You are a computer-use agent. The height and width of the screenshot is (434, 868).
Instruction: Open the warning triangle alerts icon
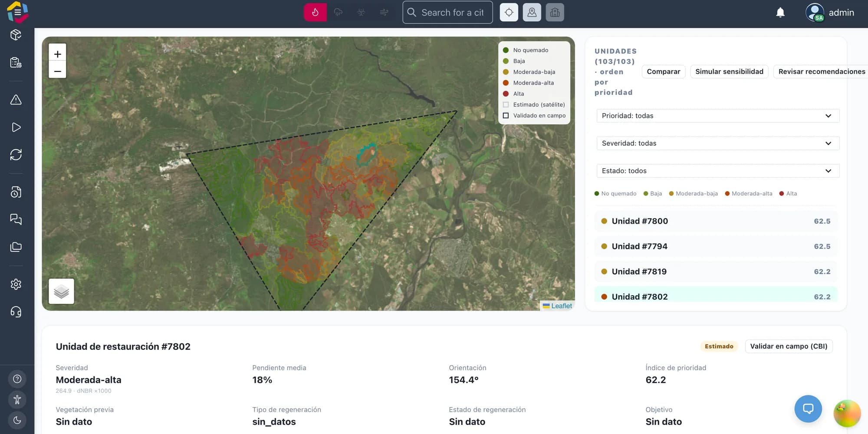16,100
